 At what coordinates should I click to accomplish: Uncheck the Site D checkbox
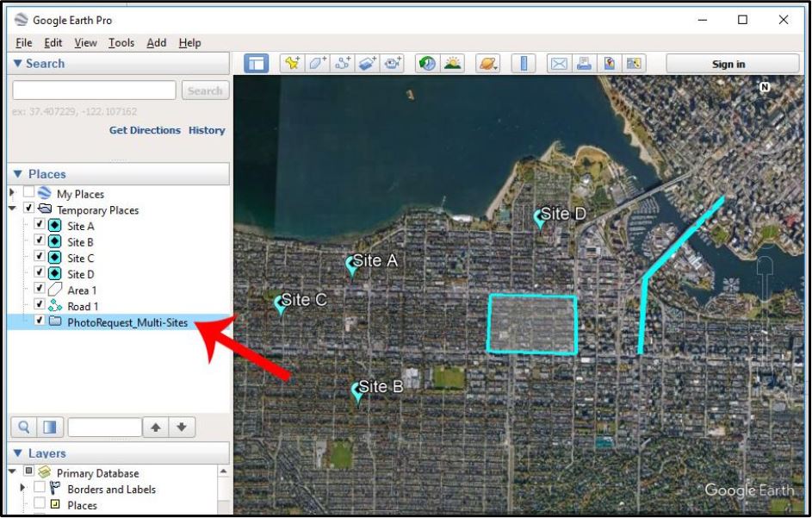click(40, 272)
